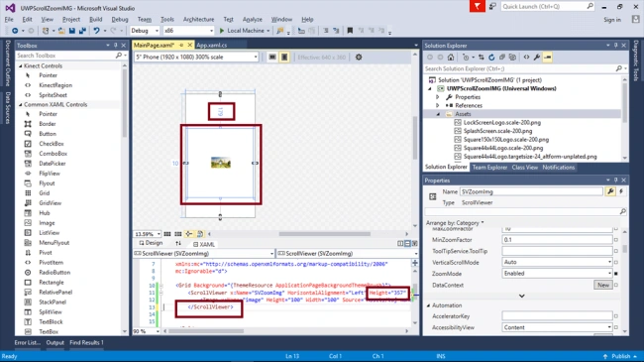Select LockScreenLogo.scale-200.png file
This screenshot has height=362, width=644.
click(502, 123)
